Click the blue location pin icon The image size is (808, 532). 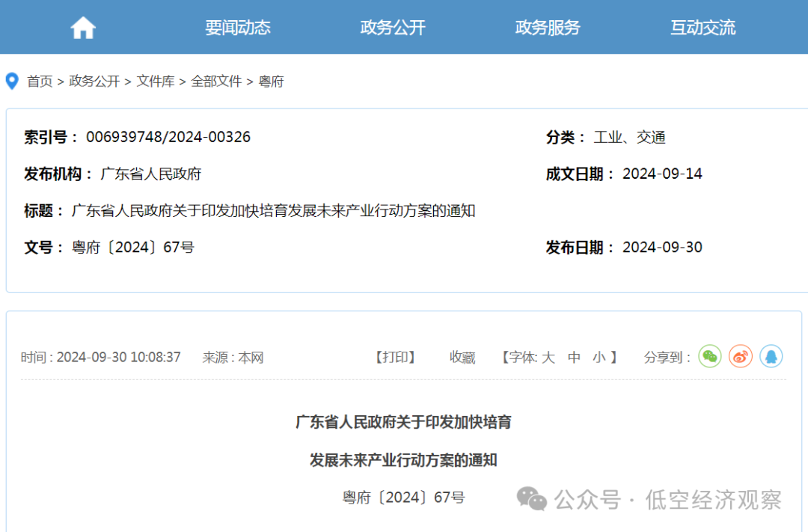pos(12,82)
